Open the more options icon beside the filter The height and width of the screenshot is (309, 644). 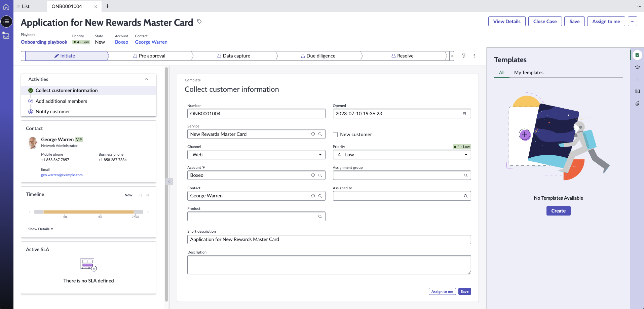click(474, 56)
